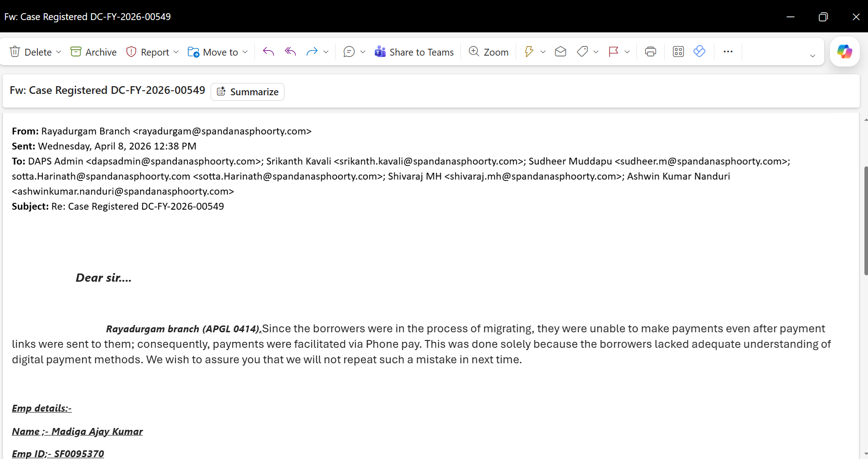
Task: Flag this message with the flag icon
Action: coord(614,52)
